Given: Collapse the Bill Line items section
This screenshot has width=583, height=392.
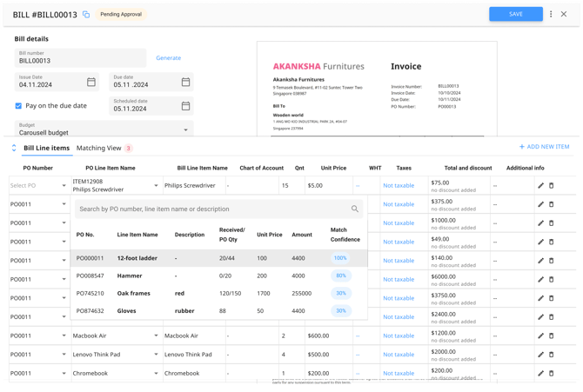Looking at the screenshot, I should [x=14, y=149].
